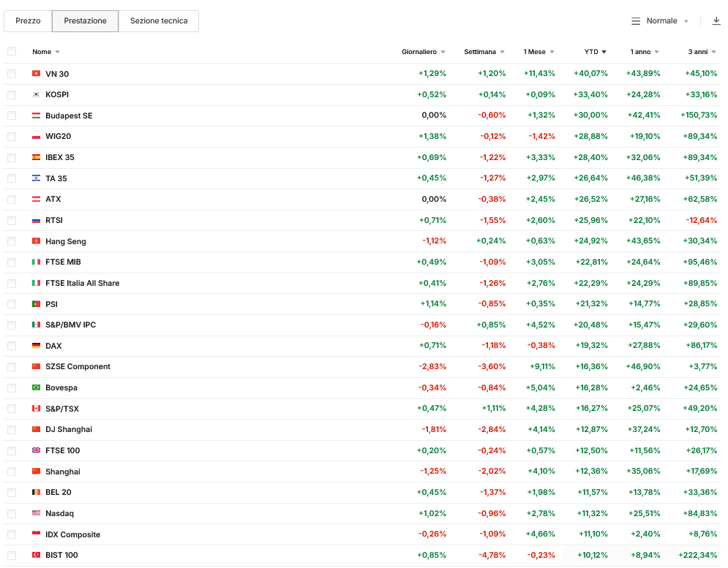The height and width of the screenshot is (568, 728).
Task: Open the SZSE Component index link
Action: (x=78, y=367)
